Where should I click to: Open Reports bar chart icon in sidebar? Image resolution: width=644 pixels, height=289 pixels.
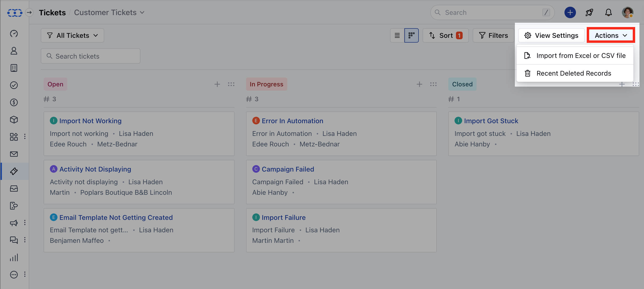[14, 257]
